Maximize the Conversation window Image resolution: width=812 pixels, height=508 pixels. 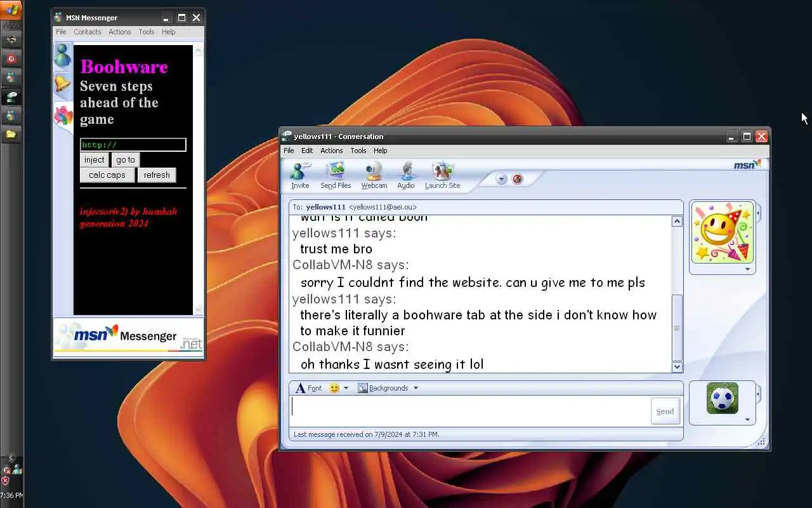coord(747,137)
